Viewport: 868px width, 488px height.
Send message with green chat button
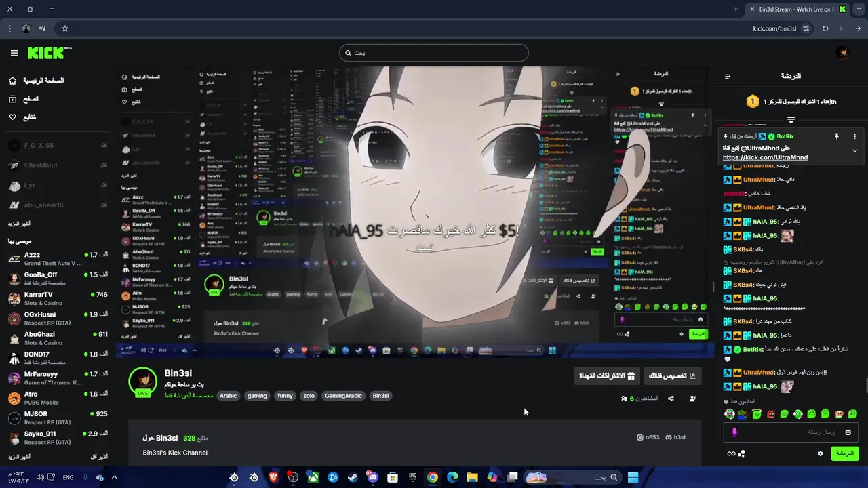tap(845, 453)
